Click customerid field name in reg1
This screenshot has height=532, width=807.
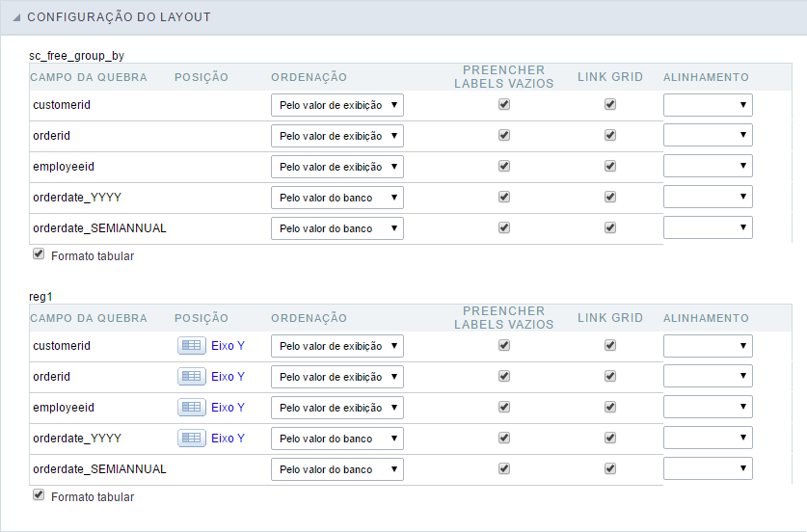pos(62,346)
